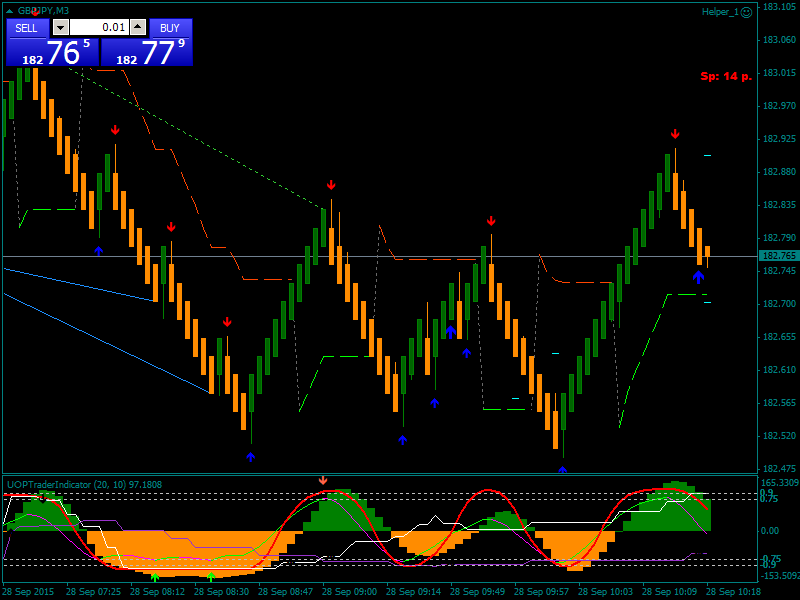Decrease lot volume with the down arrow

61,28
